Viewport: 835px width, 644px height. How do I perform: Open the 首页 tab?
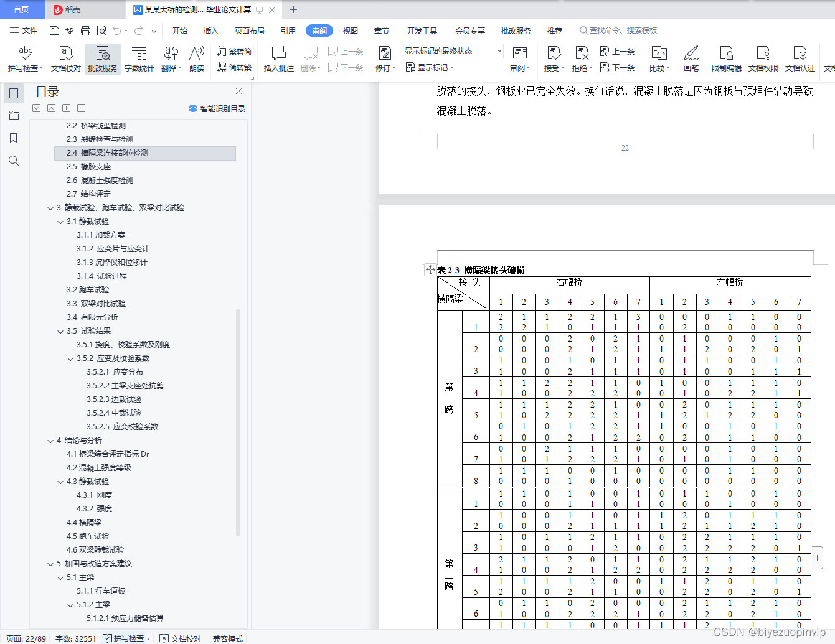click(22, 9)
